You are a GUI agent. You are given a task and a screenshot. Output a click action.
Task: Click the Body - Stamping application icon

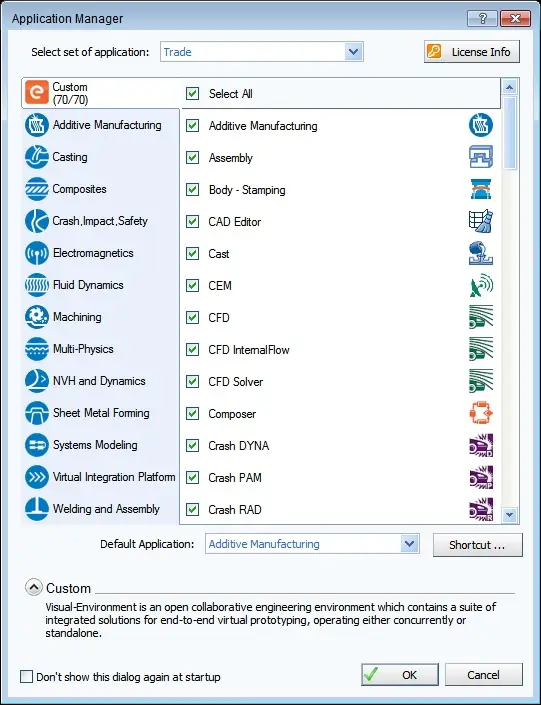pos(481,189)
